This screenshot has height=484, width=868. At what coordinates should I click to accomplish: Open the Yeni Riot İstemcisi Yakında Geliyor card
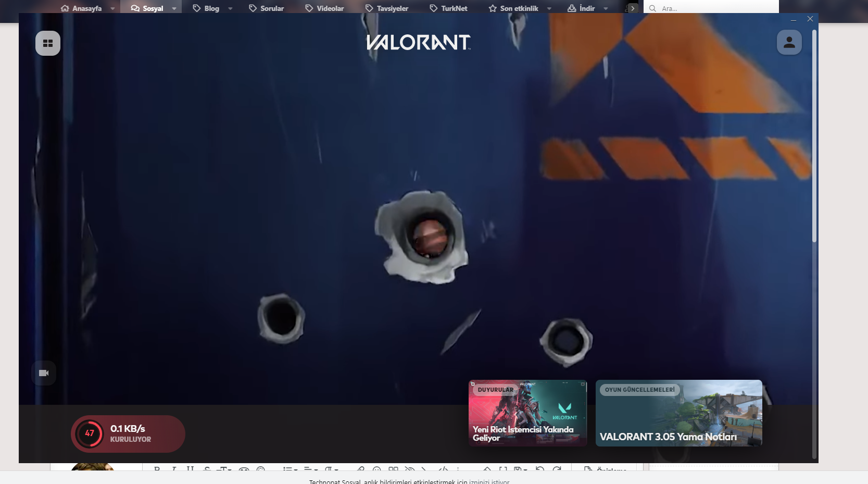pos(528,413)
